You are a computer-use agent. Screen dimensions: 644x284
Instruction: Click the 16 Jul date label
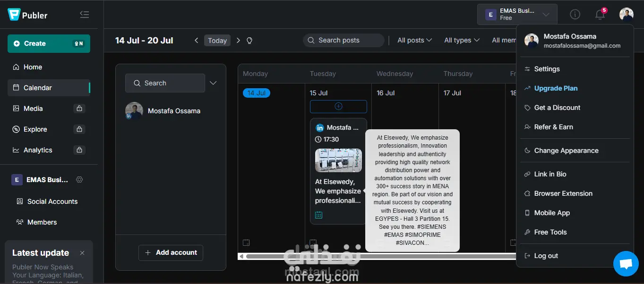pos(386,93)
